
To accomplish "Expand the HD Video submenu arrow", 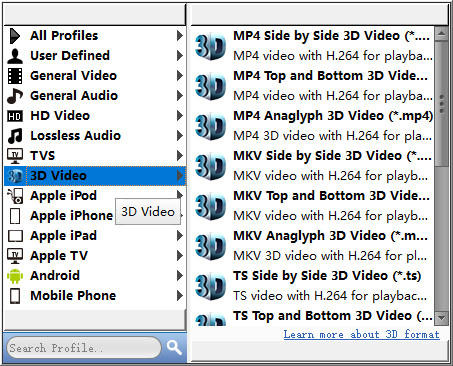I will 180,116.
